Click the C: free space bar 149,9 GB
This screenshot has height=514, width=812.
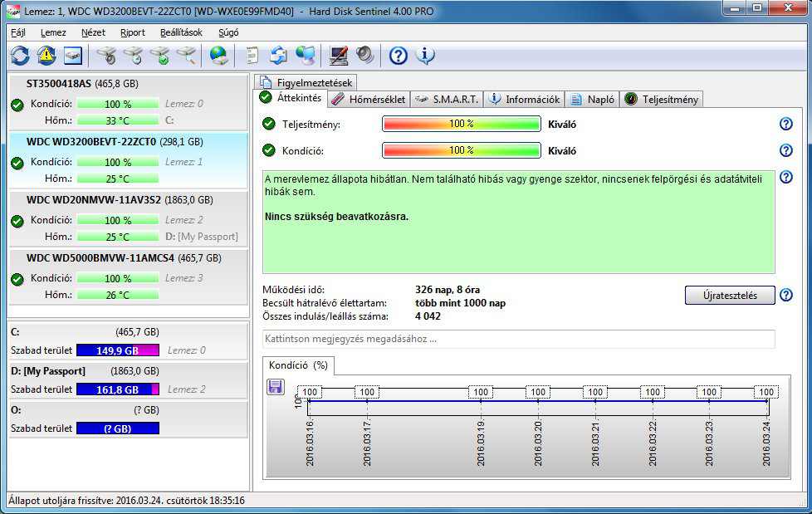pyautogui.click(x=118, y=350)
